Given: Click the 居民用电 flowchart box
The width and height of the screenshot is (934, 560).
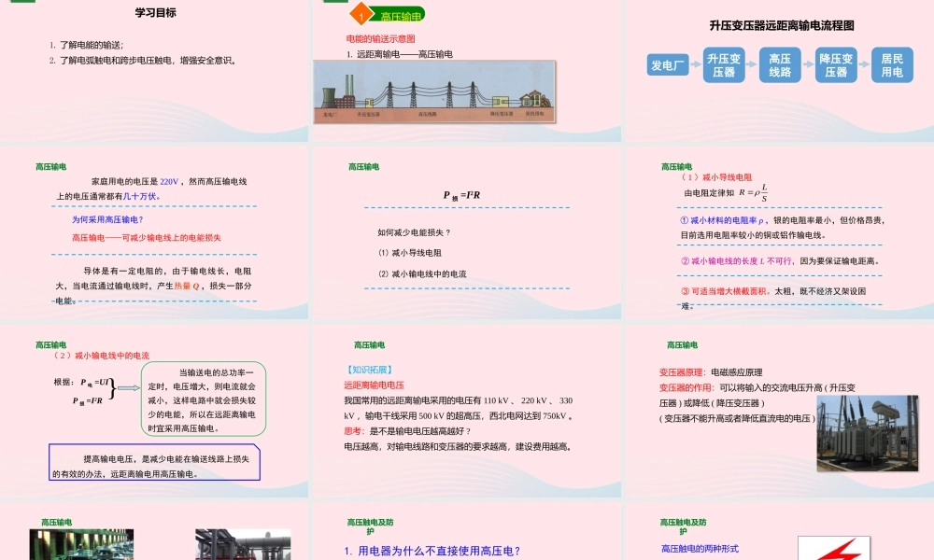Looking at the screenshot, I should (892, 65).
